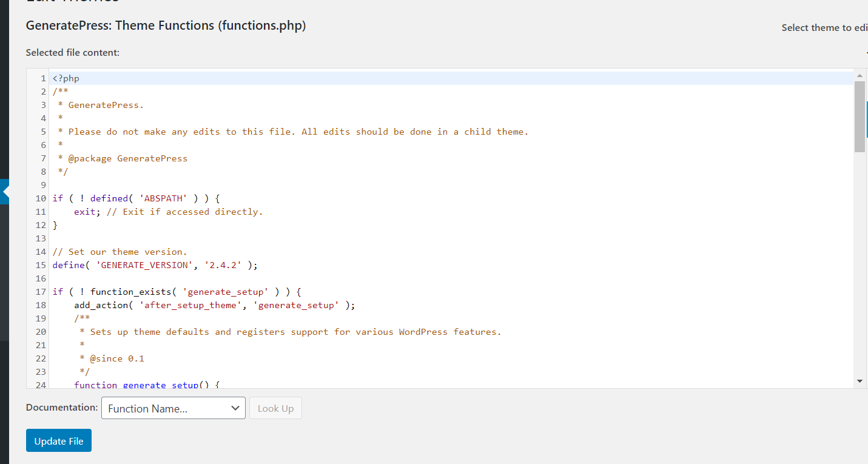Click the line checking defined 'ABSPATH'
This screenshot has height=464, width=868.
[x=136, y=198]
